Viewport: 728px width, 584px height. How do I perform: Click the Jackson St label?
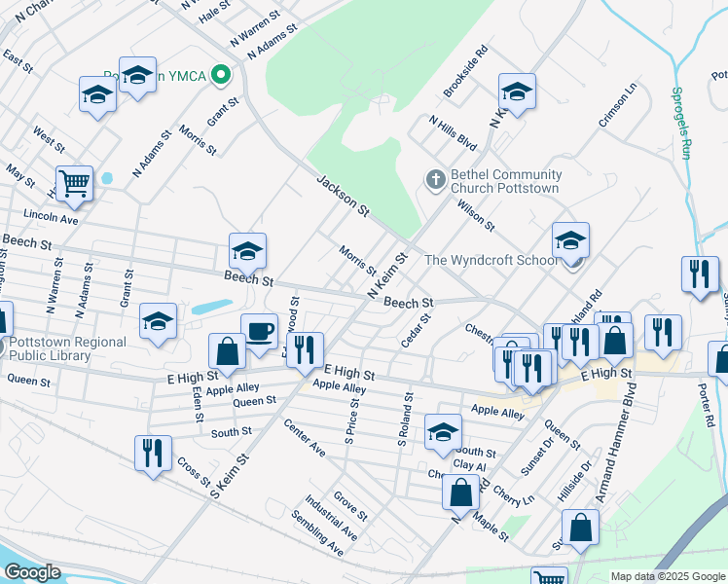[x=344, y=196]
